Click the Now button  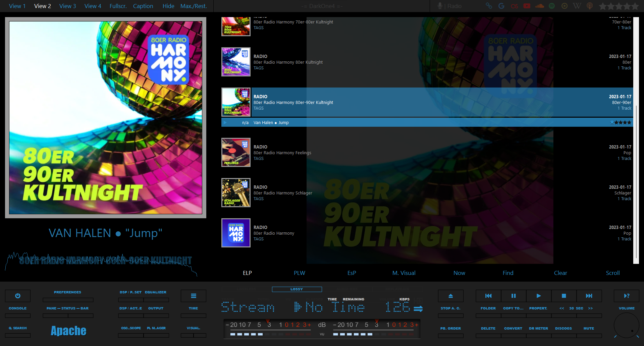459,273
